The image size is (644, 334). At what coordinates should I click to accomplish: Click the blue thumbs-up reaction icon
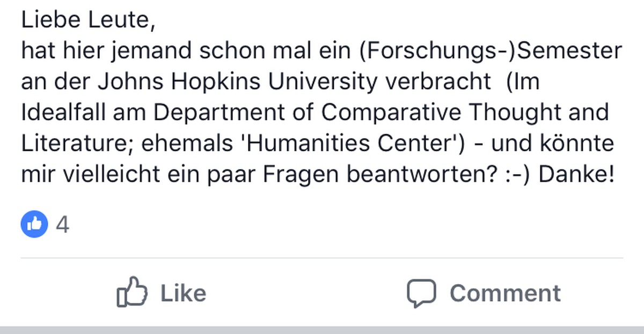click(x=34, y=224)
